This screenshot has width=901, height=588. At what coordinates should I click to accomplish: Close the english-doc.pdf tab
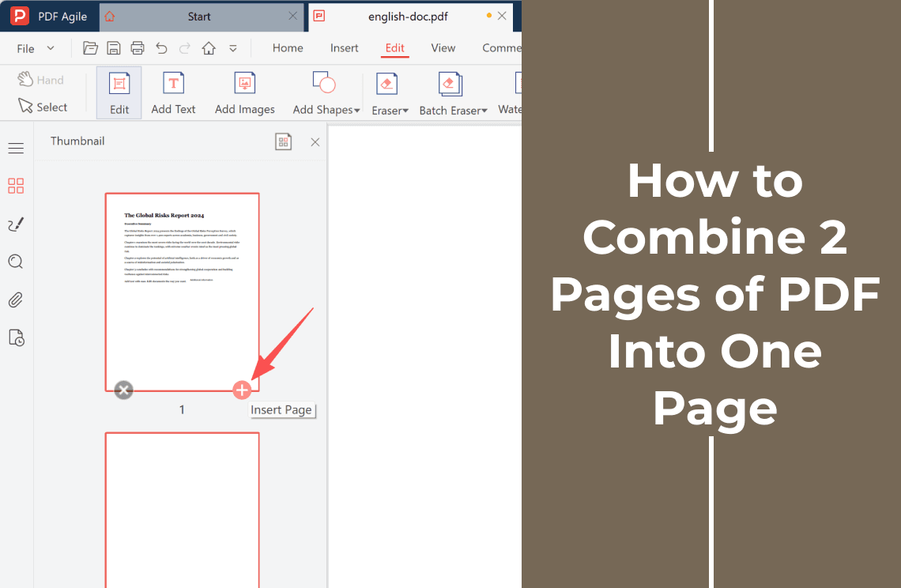(x=502, y=16)
